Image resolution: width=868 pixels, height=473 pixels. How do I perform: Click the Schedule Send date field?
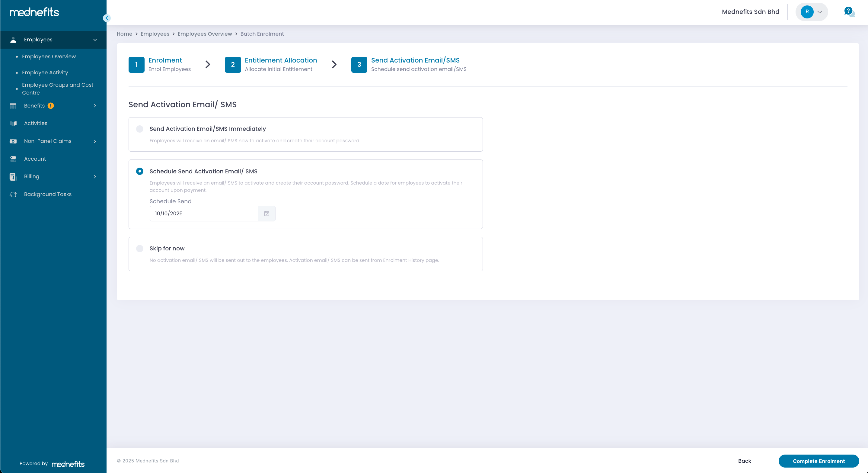coord(203,214)
